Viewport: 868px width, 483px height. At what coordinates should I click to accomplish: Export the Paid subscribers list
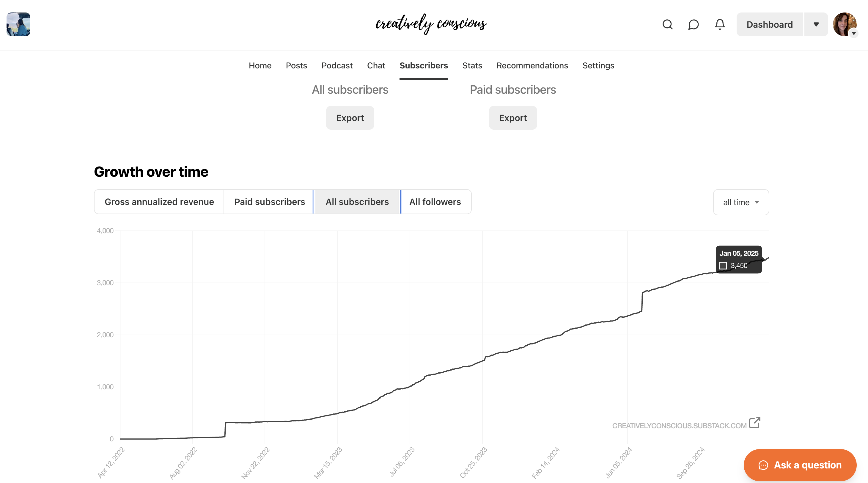tap(512, 118)
